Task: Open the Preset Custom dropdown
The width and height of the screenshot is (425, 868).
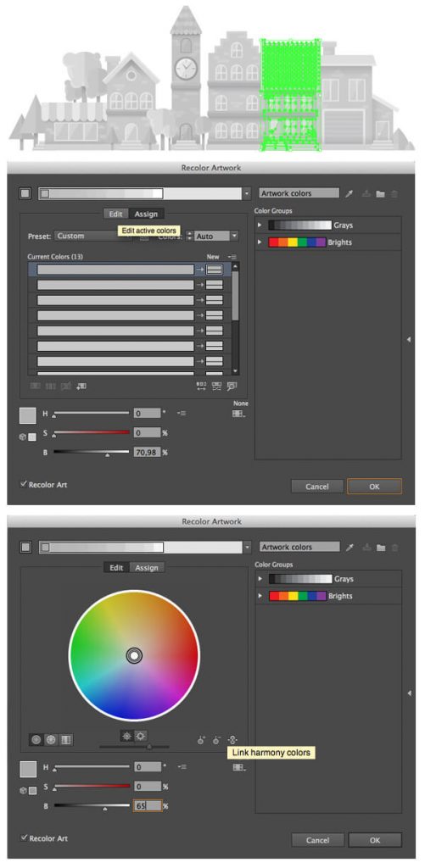Action: coord(92,236)
